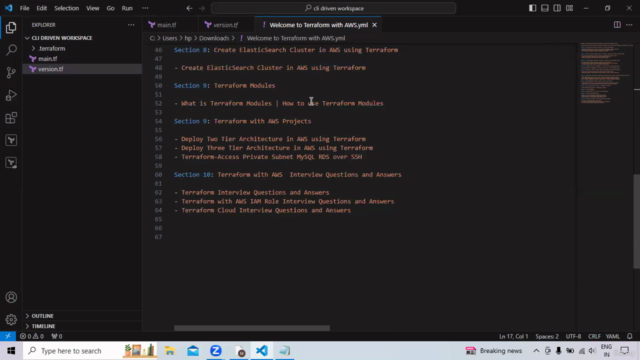Open Zoom from the taskbar
This screenshot has width=640, height=360.
click(216, 351)
